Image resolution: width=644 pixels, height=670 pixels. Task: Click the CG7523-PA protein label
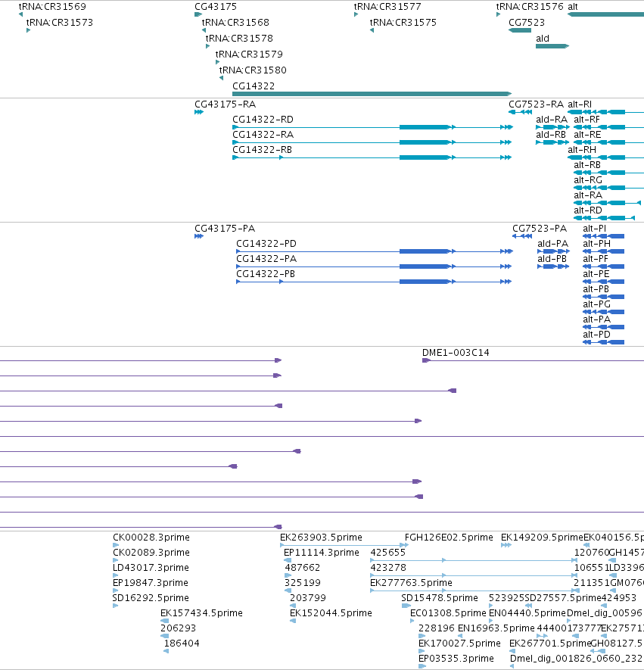click(540, 228)
